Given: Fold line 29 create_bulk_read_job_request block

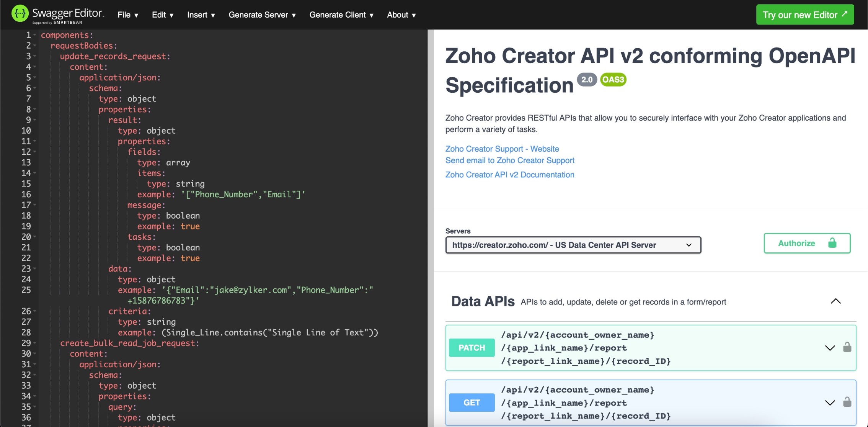Looking at the screenshot, I should point(35,343).
